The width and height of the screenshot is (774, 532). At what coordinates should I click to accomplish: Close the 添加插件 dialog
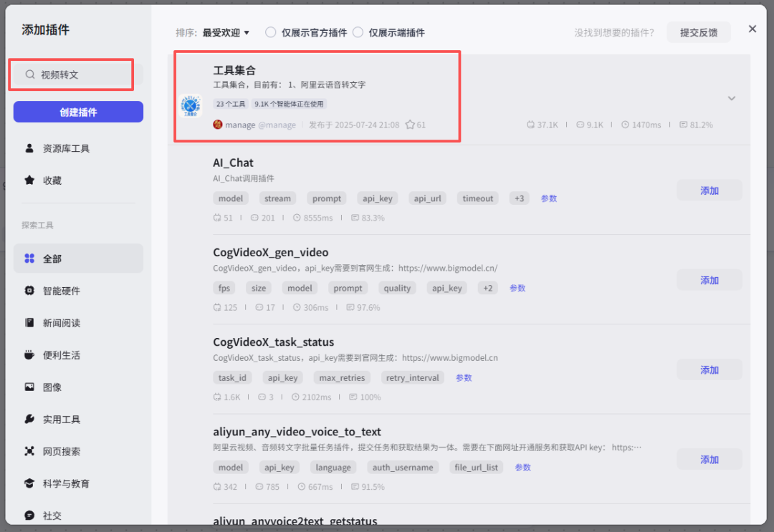point(752,29)
